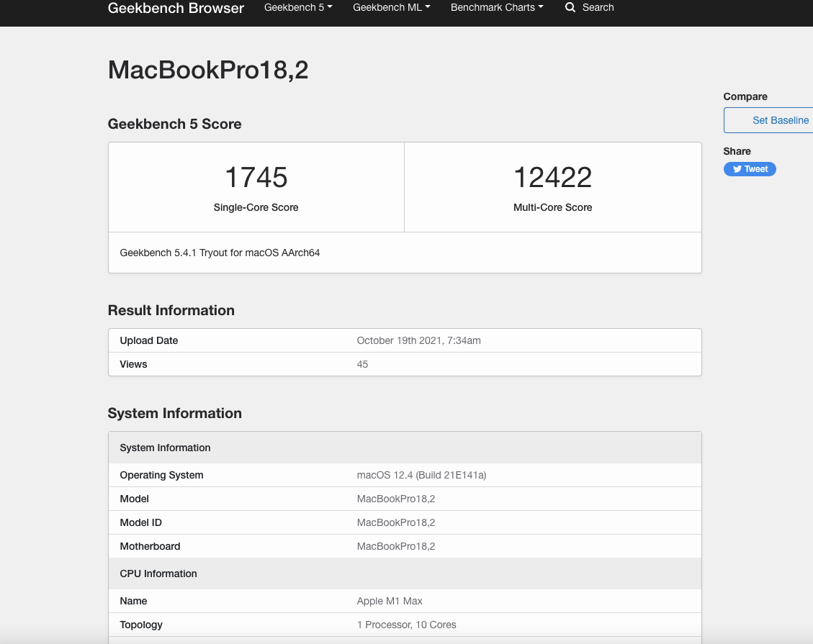The image size is (813, 644).
Task: Click the Compare sidebar heading
Action: 745,96
